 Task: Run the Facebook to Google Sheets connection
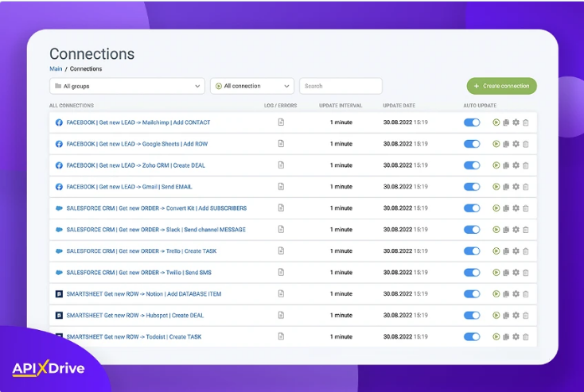[x=496, y=144]
